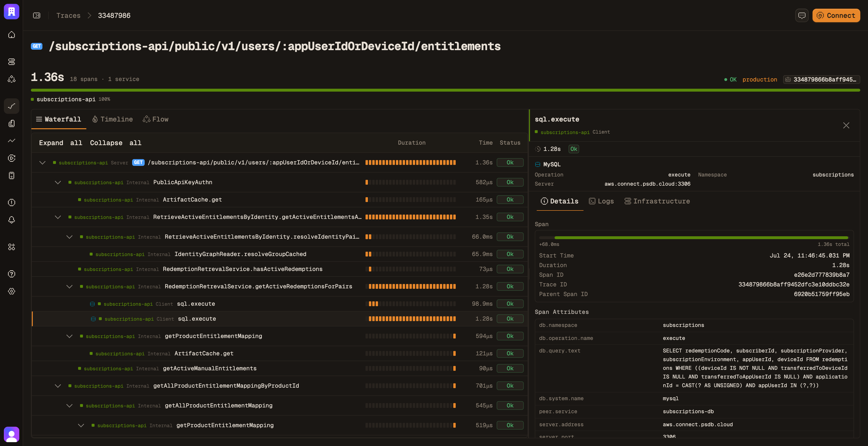This screenshot has height=446, width=868.
Task: Click Expand all spans
Action: click(60, 143)
